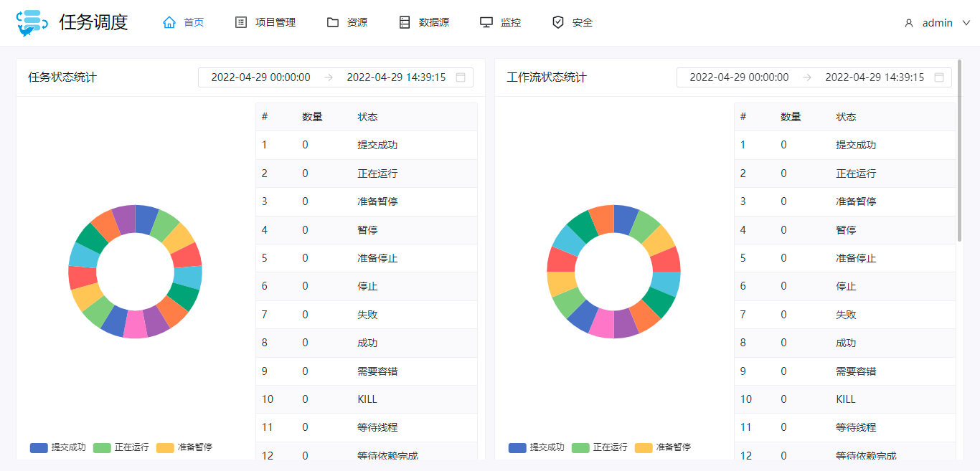
Task: Click the vertical scrollbar on the right
Action: point(960,151)
